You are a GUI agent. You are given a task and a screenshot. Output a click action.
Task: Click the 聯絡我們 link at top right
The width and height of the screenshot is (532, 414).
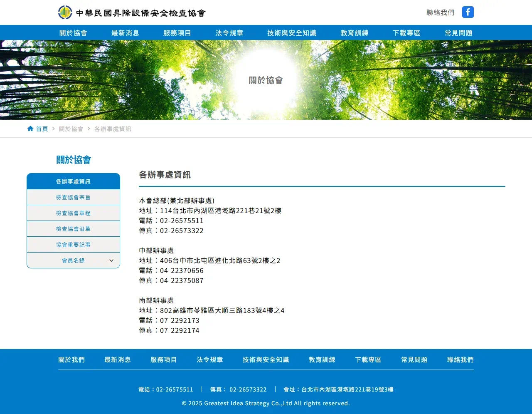pyautogui.click(x=440, y=12)
